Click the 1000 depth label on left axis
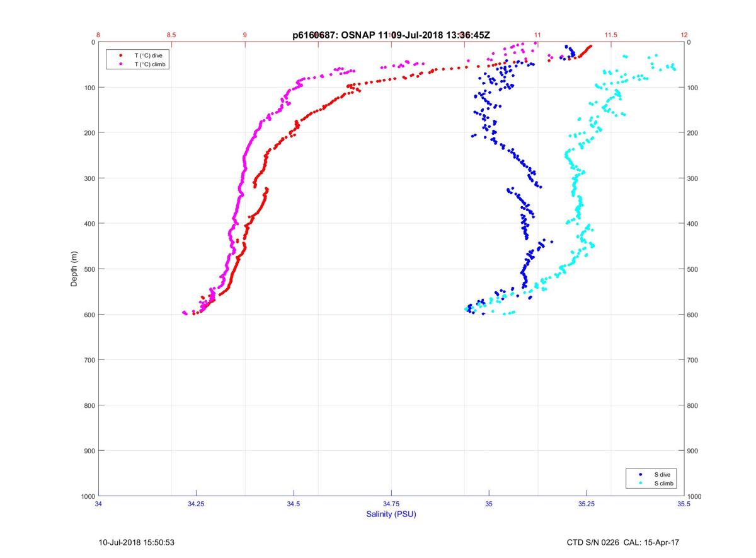Screen dimensions: 756x558 click(87, 496)
